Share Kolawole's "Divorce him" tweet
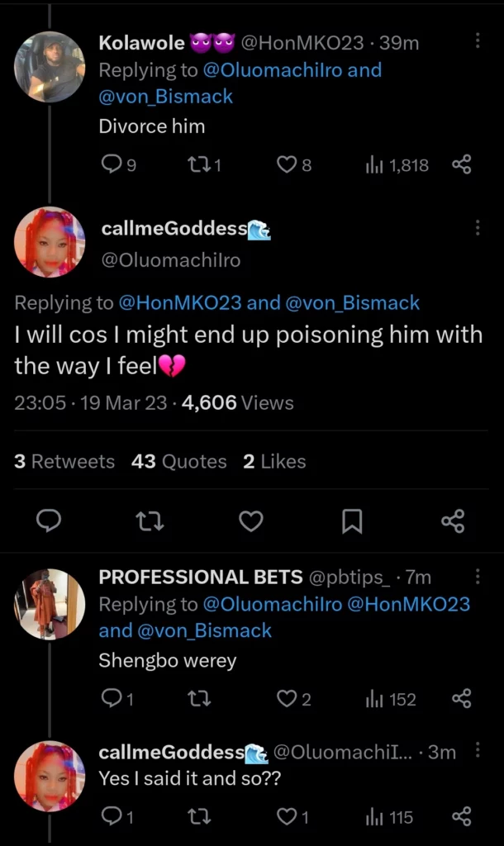The image size is (504, 846). click(461, 164)
